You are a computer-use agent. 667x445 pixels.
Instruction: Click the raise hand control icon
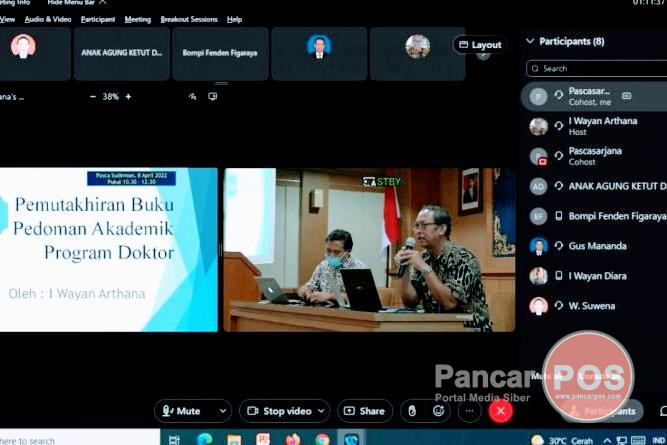[x=411, y=411]
